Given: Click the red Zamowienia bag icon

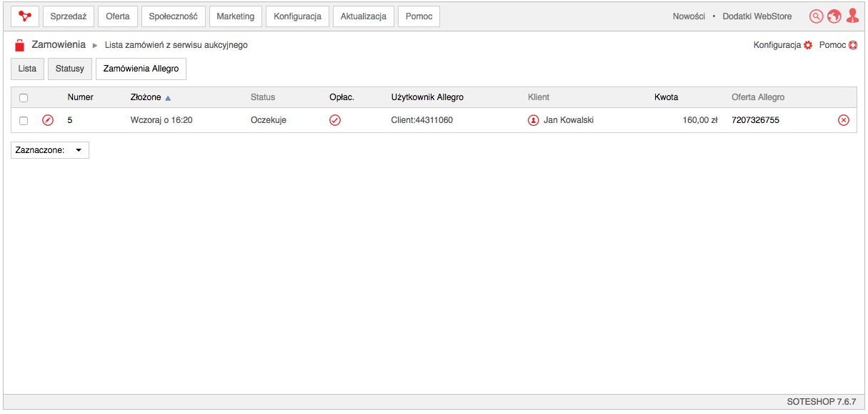Looking at the screenshot, I should click(20, 45).
